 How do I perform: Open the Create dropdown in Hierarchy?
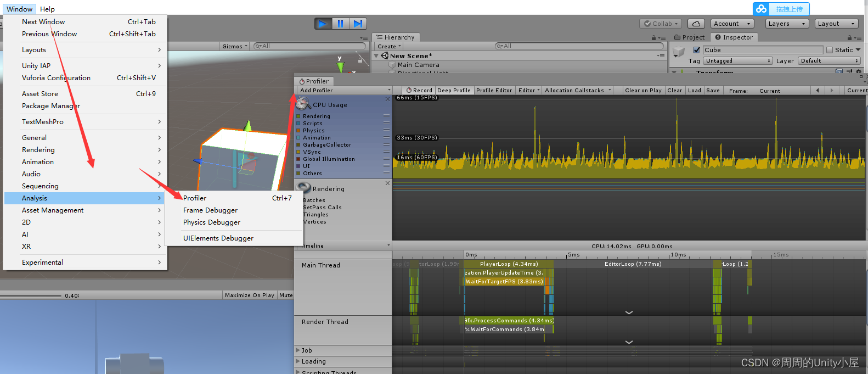[389, 46]
